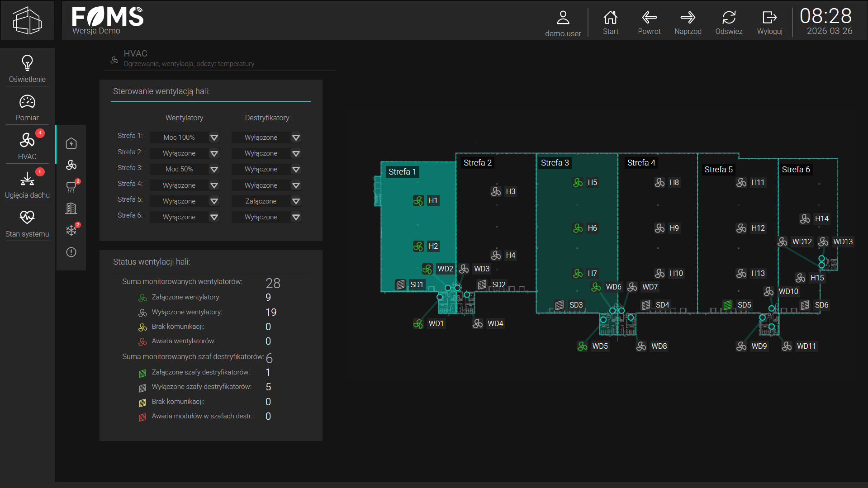Viewport: 868px width, 488px height.
Task: Click Odswiez to refresh the view
Action: pyautogui.click(x=729, y=23)
